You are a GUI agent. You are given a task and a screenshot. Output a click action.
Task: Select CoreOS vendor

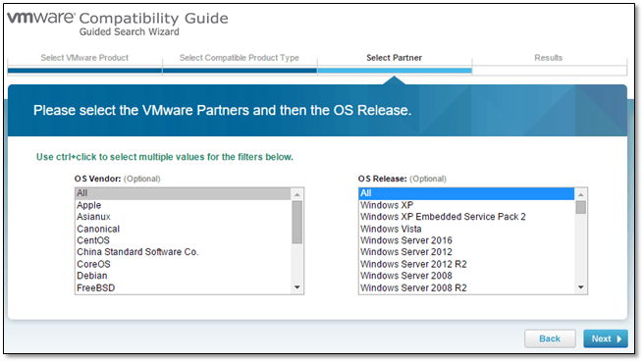point(184,264)
